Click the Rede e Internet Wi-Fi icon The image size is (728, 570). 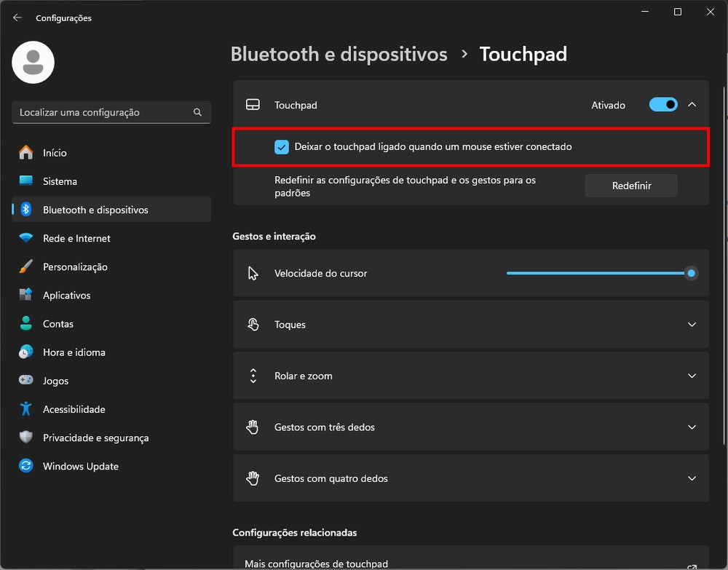click(x=26, y=238)
